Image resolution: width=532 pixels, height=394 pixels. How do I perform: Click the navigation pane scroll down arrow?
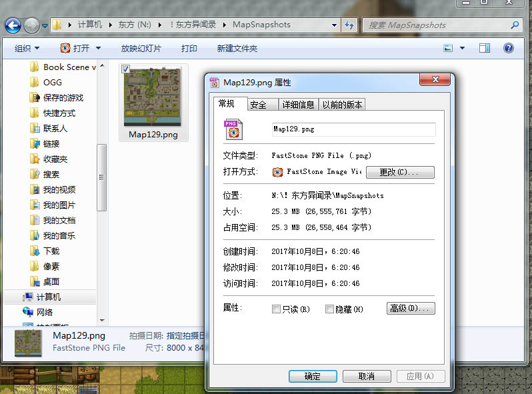pyautogui.click(x=102, y=320)
